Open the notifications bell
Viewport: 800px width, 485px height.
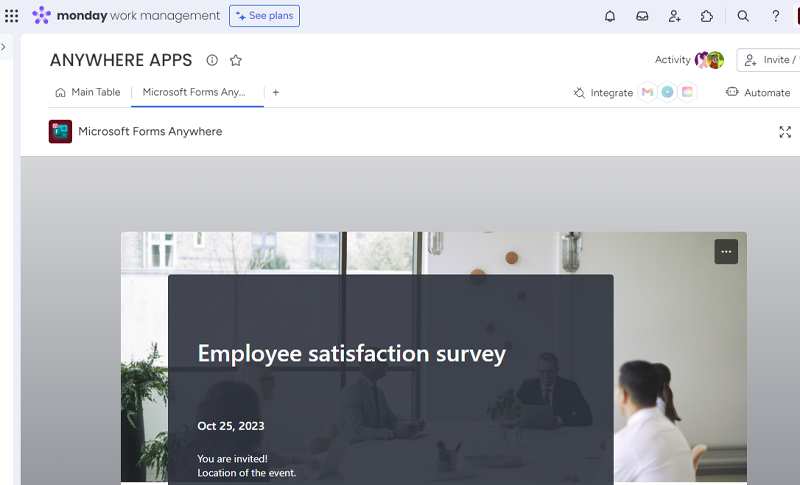[610, 16]
